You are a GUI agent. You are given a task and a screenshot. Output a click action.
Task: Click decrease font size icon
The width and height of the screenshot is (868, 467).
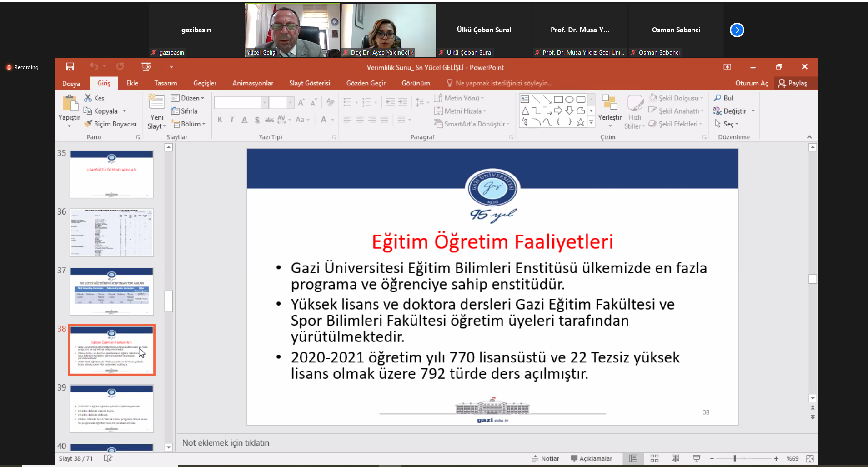point(313,103)
